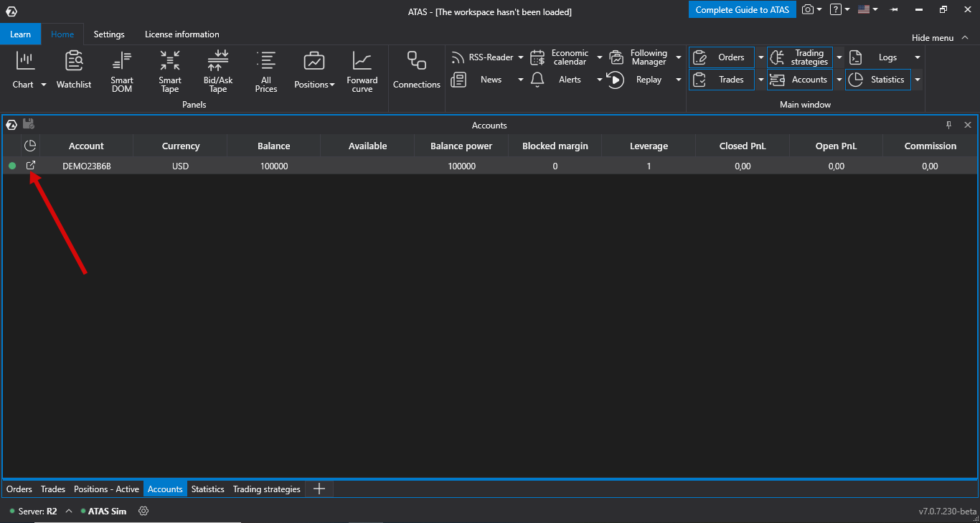Viewport: 980px width, 523px height.
Task: Open the Logs panel
Action: (x=878, y=57)
